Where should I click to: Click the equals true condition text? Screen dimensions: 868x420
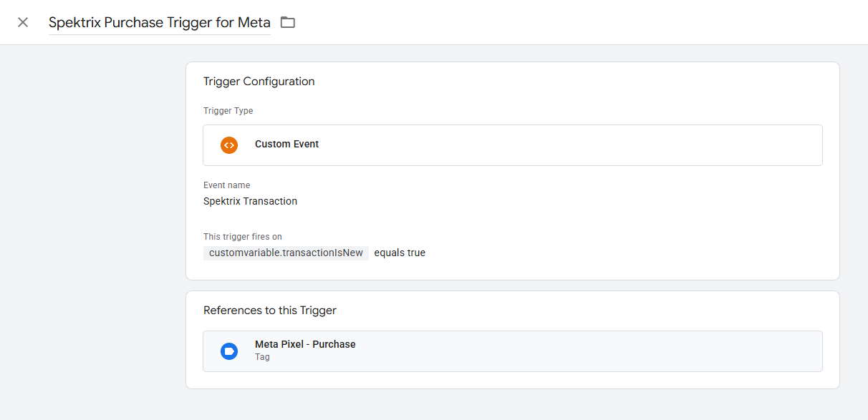click(x=400, y=253)
